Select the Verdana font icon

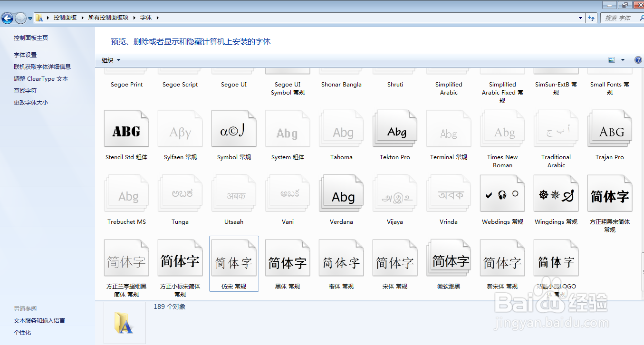coord(341,193)
